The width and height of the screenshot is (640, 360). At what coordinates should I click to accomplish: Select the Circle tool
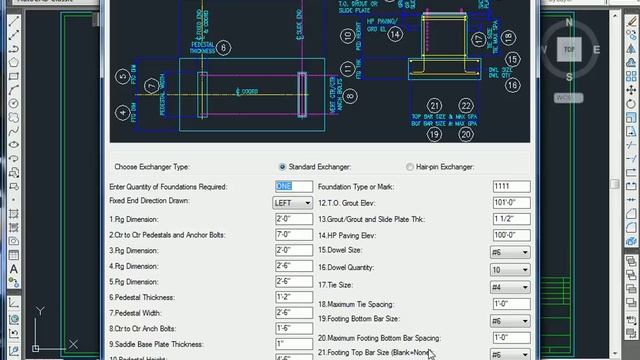(x=13, y=104)
